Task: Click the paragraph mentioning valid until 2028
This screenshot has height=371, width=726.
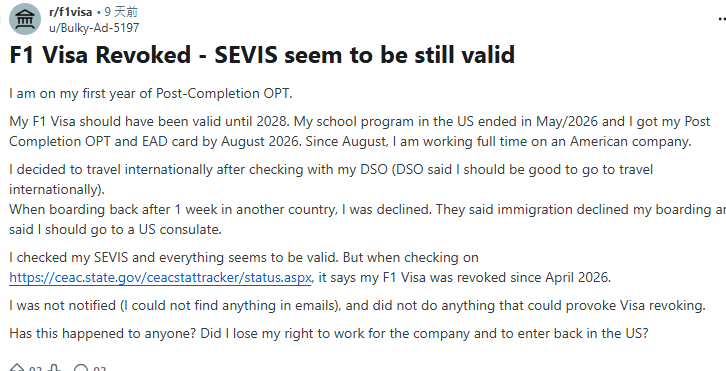Action: pyautogui.click(x=360, y=131)
